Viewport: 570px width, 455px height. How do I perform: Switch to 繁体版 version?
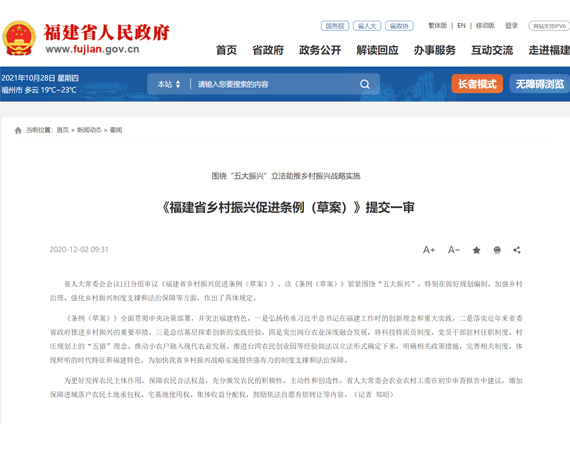(437, 25)
